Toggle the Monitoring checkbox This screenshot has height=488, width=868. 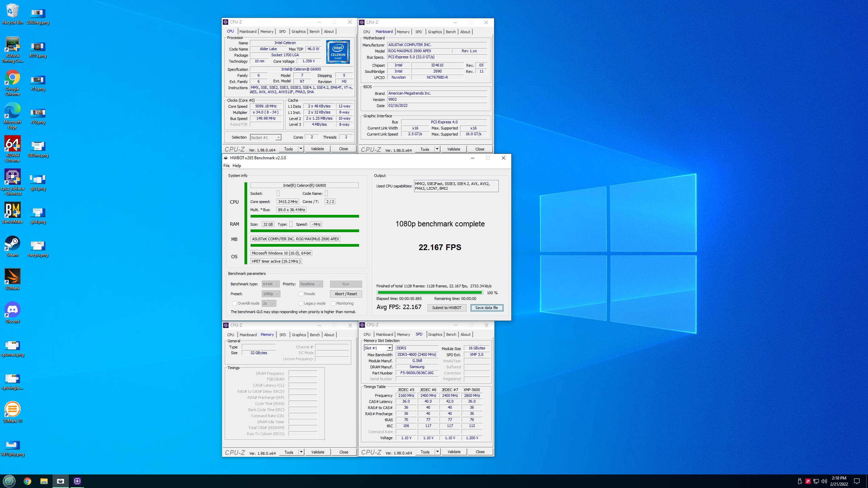[x=333, y=303]
